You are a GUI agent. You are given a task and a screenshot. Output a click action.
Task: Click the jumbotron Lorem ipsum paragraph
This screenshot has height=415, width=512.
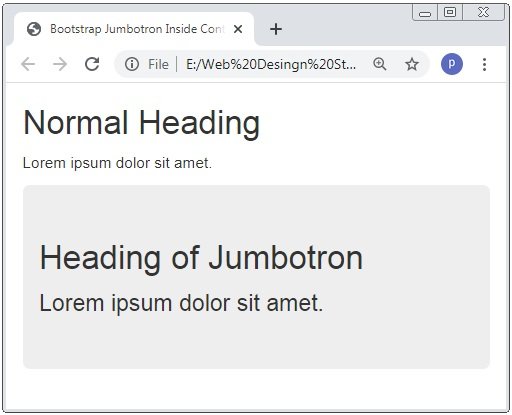[181, 303]
